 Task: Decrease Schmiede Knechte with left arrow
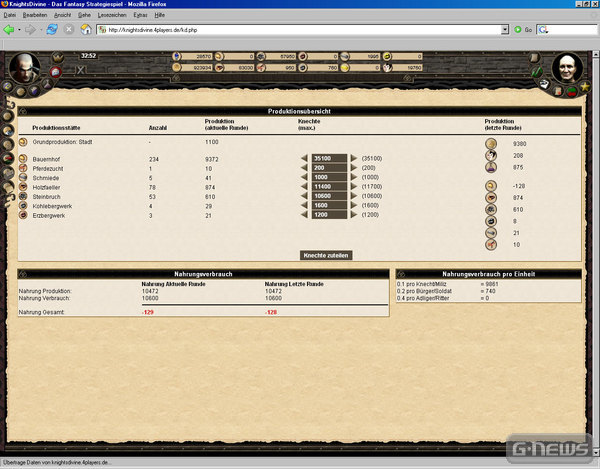304,177
